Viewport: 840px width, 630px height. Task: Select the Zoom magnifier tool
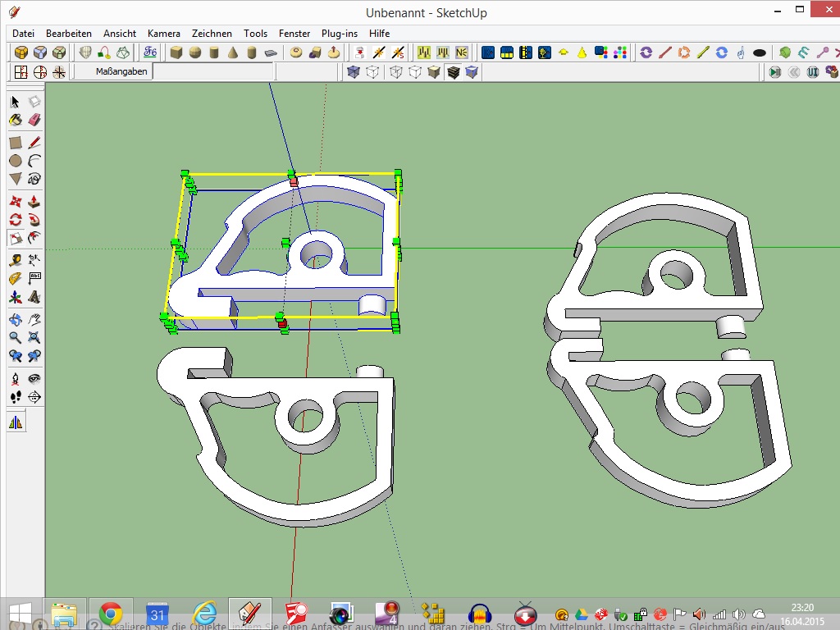(x=15, y=337)
